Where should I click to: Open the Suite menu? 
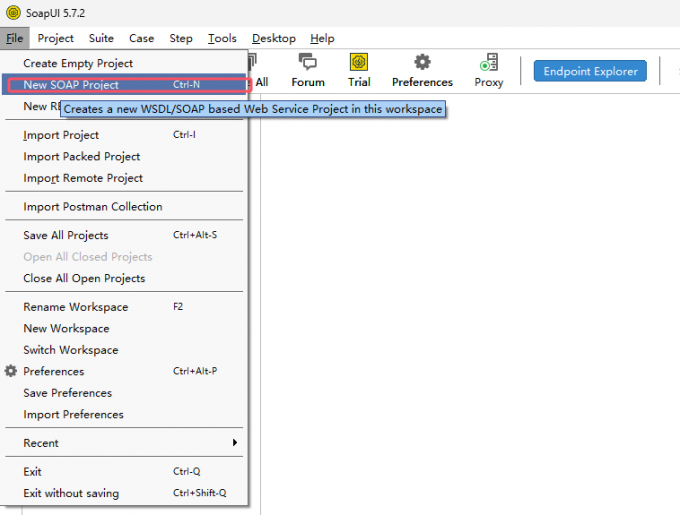(101, 38)
